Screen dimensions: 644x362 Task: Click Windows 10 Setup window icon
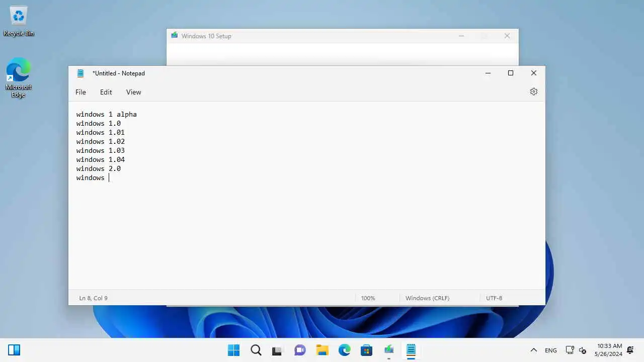(x=174, y=36)
